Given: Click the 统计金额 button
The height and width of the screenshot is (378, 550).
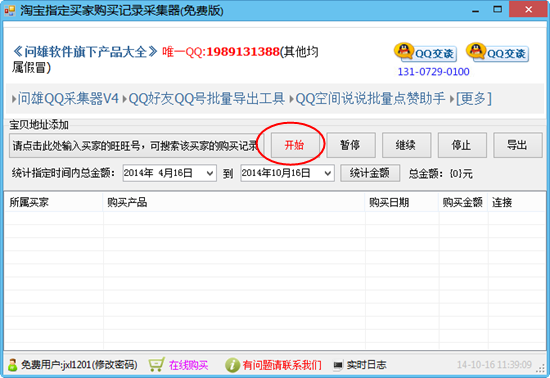Looking at the screenshot, I should click(x=370, y=173).
